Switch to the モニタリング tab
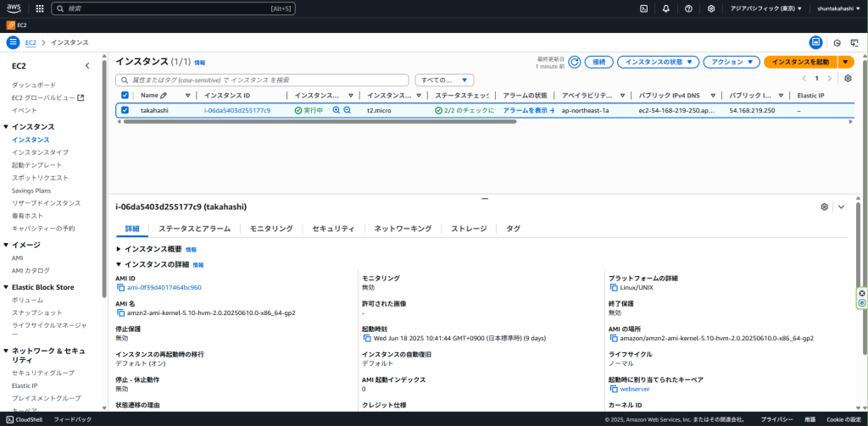Screen dimensions: 868x426 (x=271, y=229)
